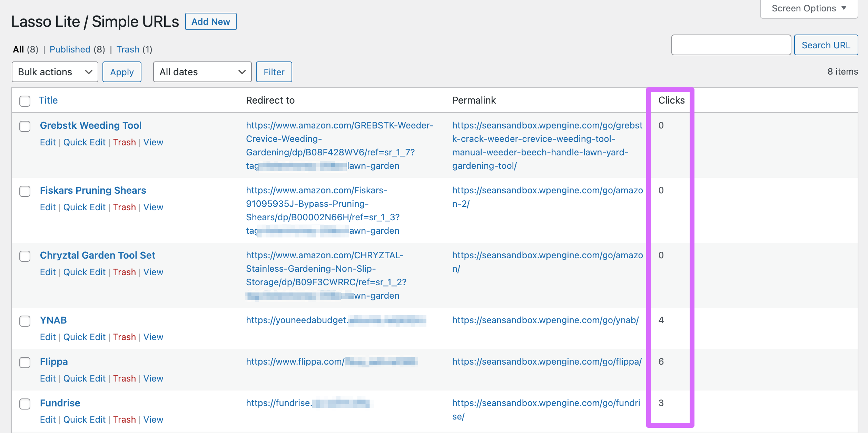
Task: Click the Search URL button
Action: 826,45
